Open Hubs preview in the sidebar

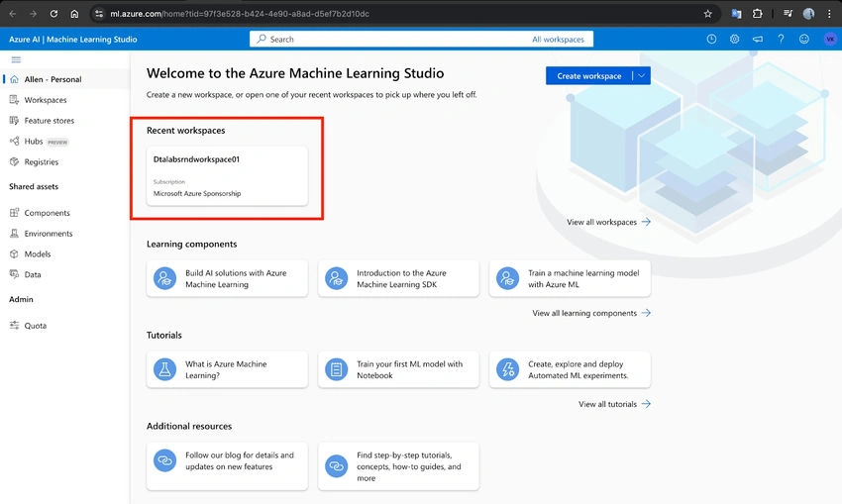(x=65, y=142)
